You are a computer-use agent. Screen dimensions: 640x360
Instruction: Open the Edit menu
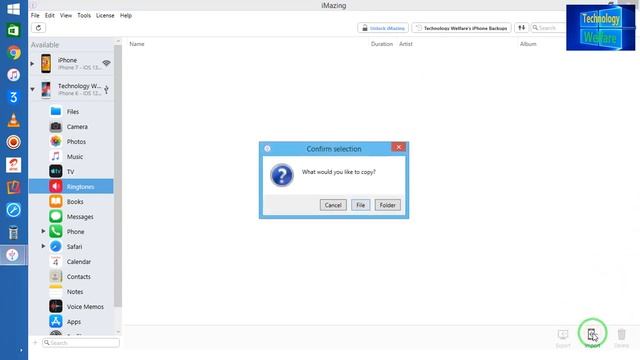(x=49, y=16)
